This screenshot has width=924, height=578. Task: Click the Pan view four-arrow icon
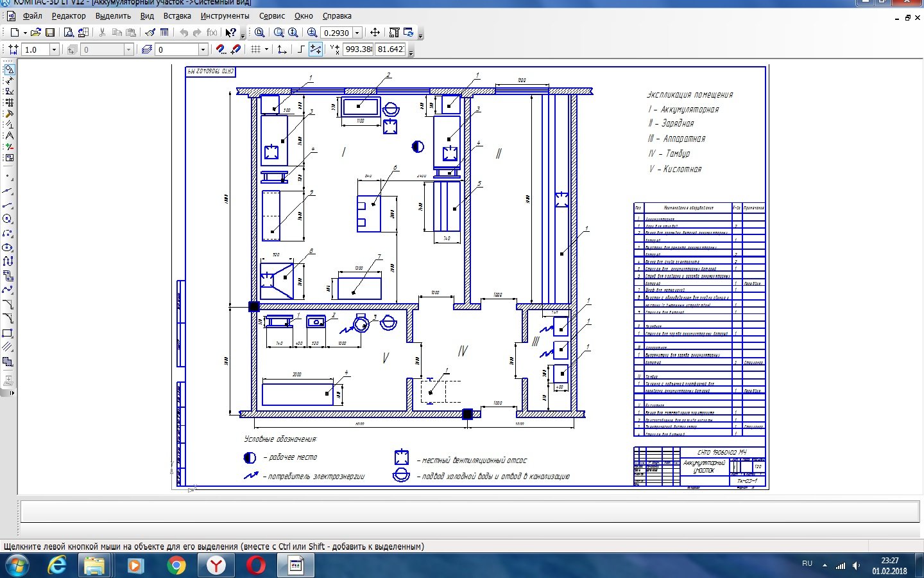(375, 32)
